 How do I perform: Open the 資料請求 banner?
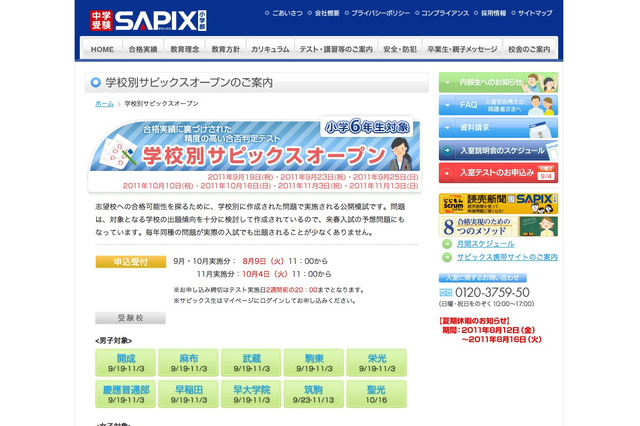click(498, 128)
